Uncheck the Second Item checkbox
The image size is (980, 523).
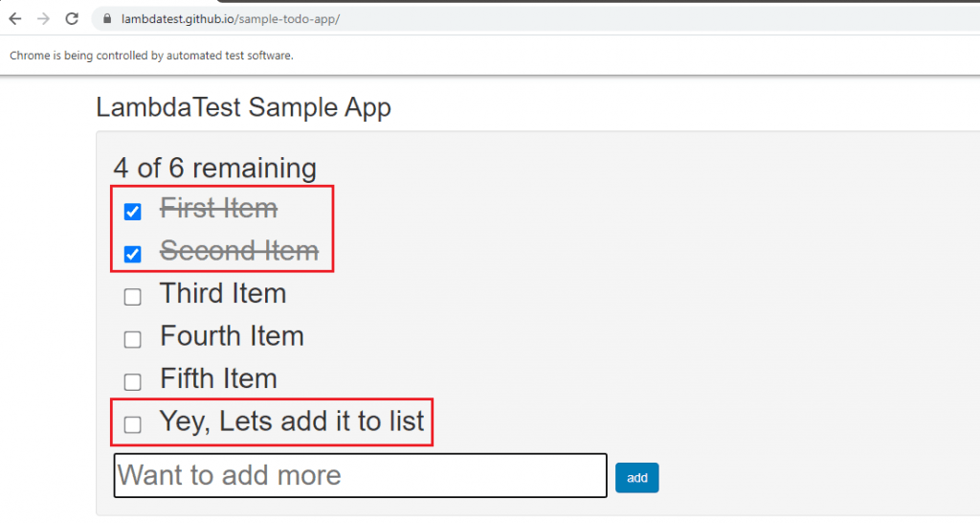pyautogui.click(x=133, y=254)
